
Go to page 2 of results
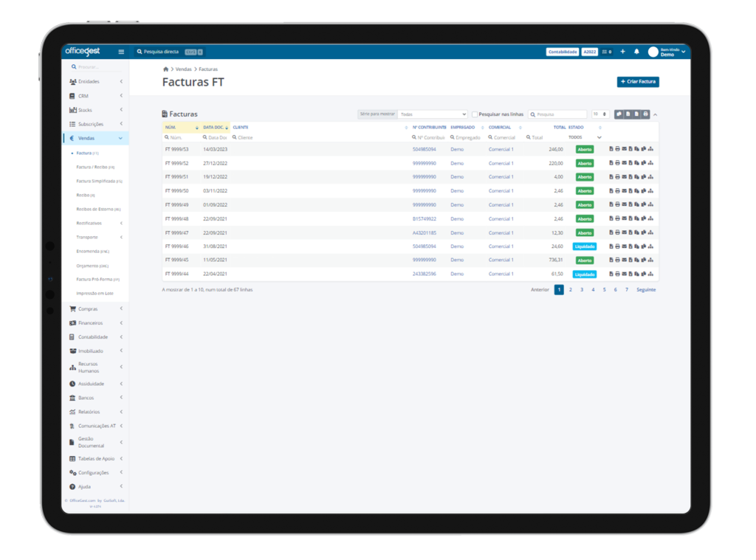pos(571,290)
